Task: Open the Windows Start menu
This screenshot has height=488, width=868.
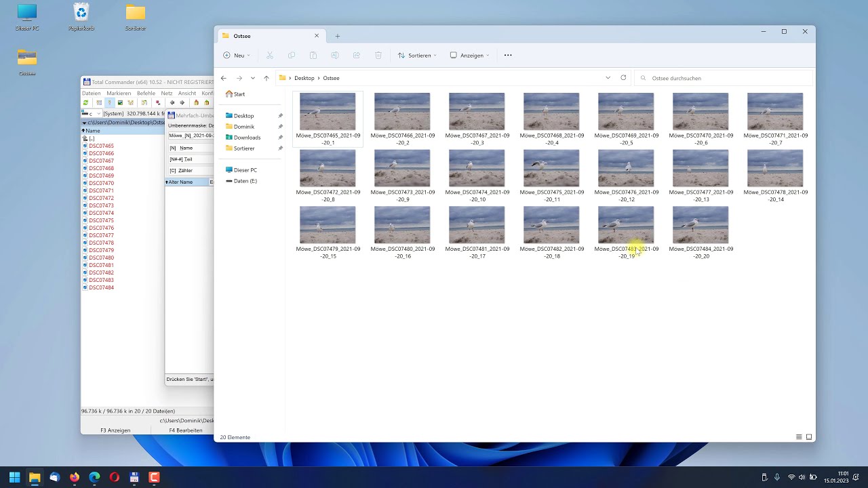Action: (14, 477)
